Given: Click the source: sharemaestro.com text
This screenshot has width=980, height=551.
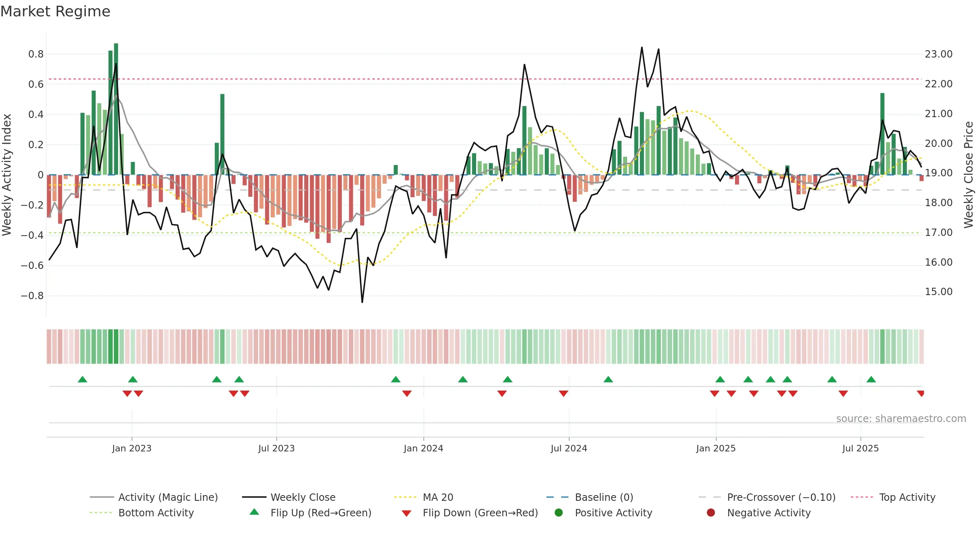Looking at the screenshot, I should (x=901, y=419).
